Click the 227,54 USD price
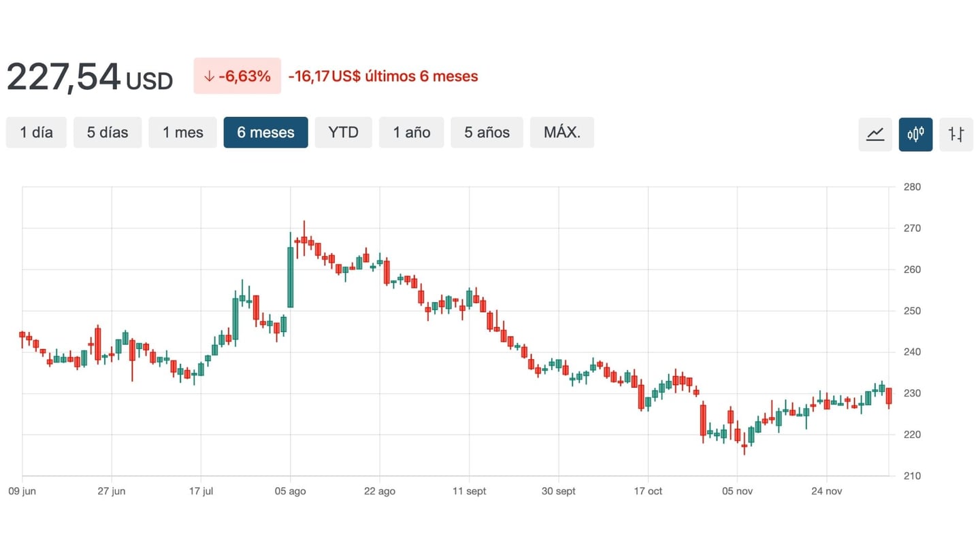The image size is (980, 551). coord(89,78)
